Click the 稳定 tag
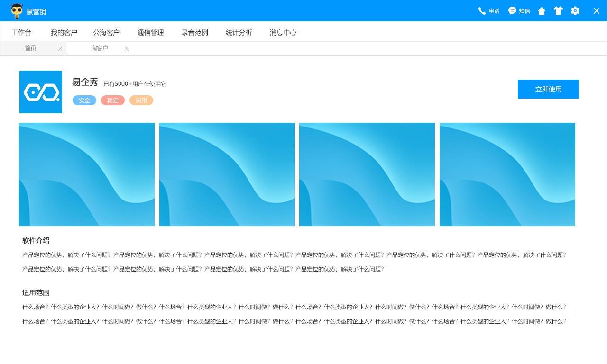 (x=113, y=100)
